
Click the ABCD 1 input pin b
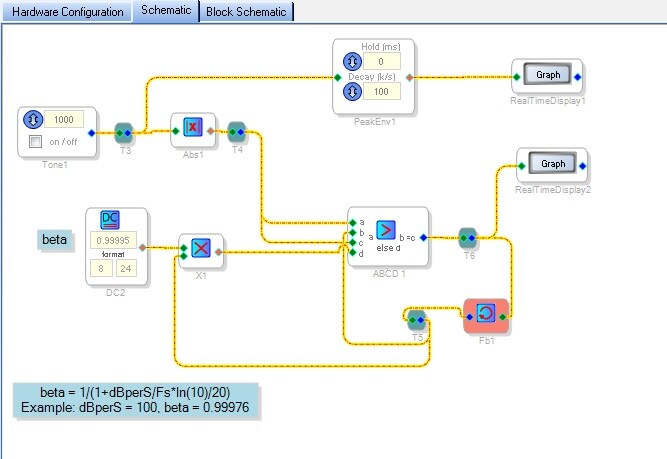pos(353,233)
